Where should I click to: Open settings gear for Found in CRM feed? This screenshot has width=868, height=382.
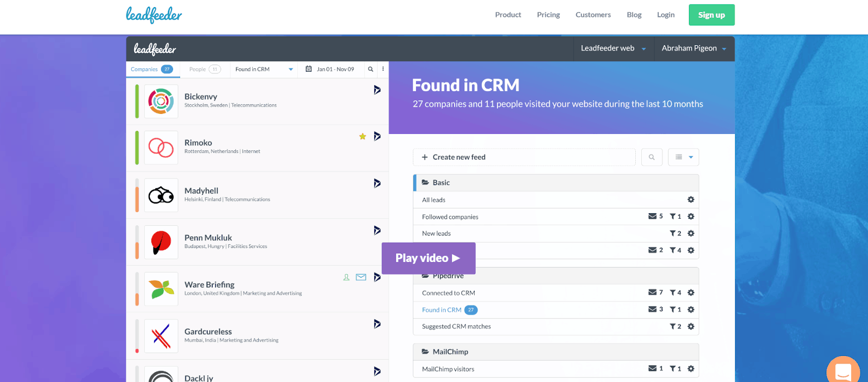point(691,309)
